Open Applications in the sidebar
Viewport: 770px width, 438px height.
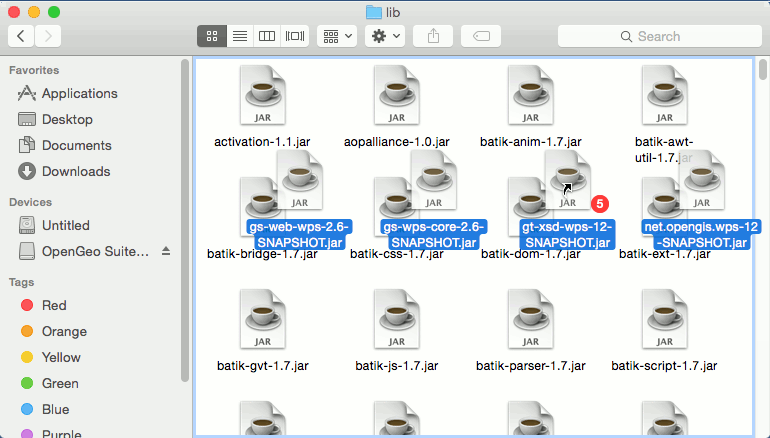pos(79,93)
